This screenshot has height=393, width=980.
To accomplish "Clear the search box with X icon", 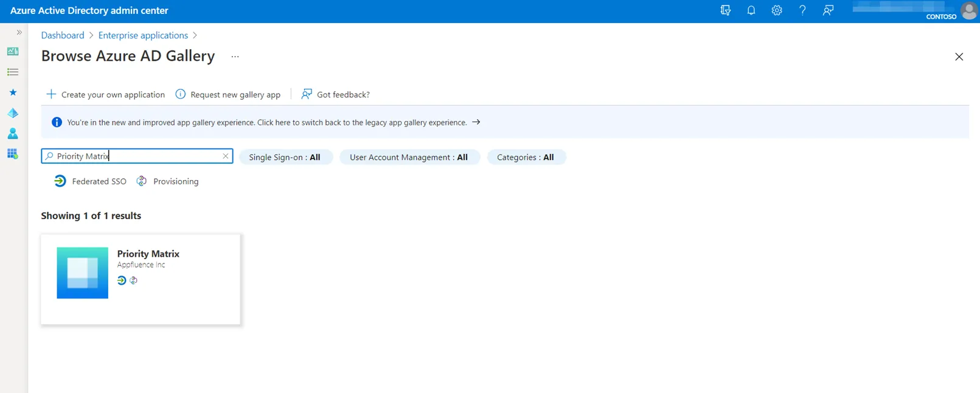I will coord(226,156).
